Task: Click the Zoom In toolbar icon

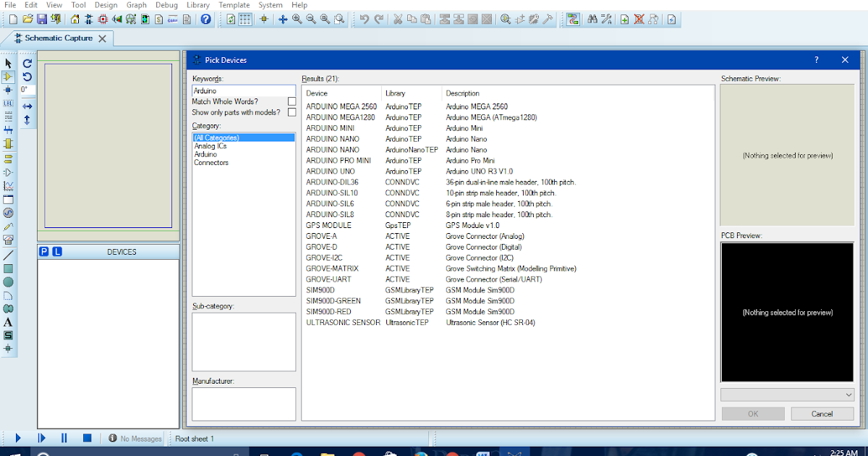Action: tap(296, 20)
